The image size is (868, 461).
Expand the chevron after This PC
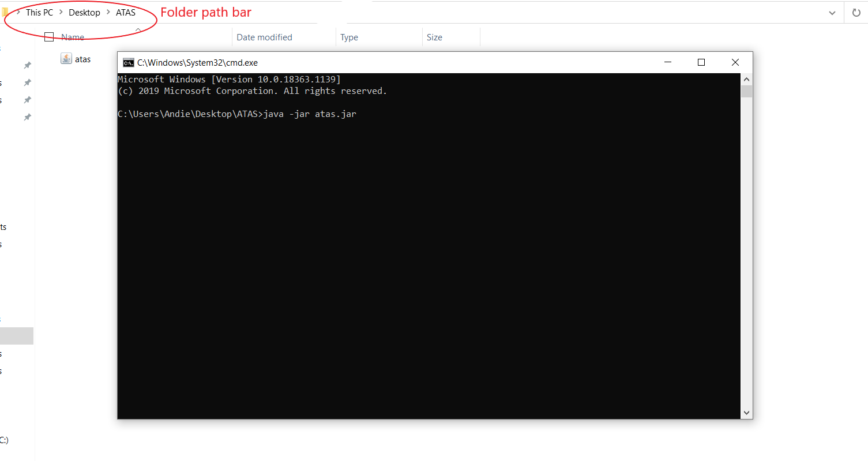(x=61, y=12)
